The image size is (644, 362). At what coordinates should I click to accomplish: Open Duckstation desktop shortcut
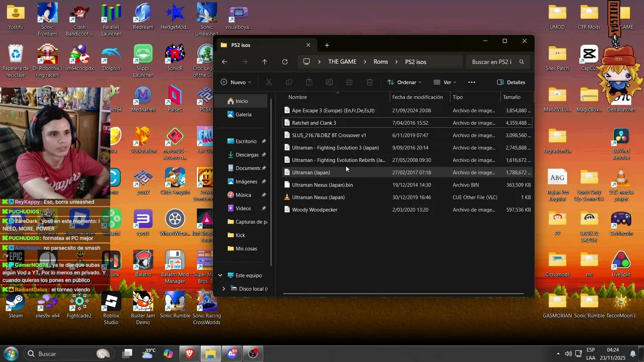(143, 140)
